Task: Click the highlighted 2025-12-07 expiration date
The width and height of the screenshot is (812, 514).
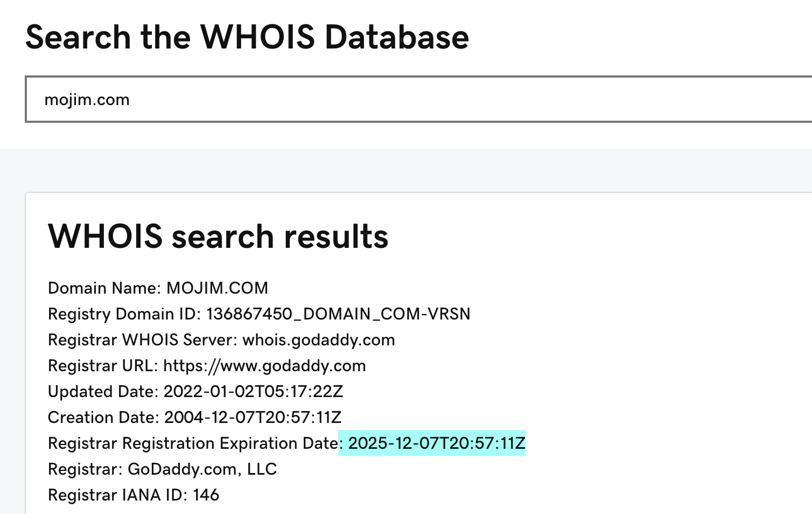Action: coord(436,443)
